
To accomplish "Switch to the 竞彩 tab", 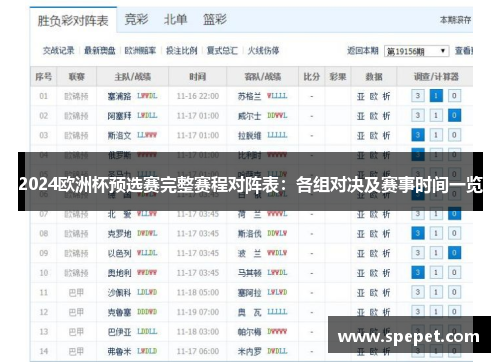I will pos(136,20).
